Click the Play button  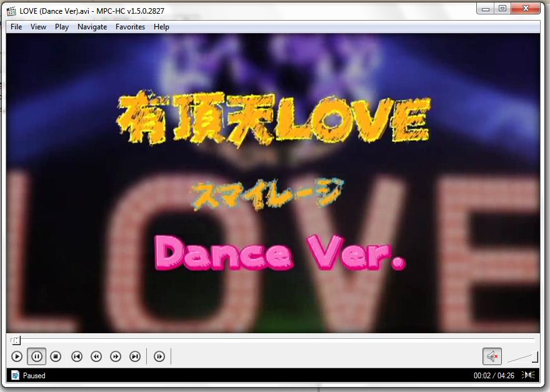click(x=16, y=356)
